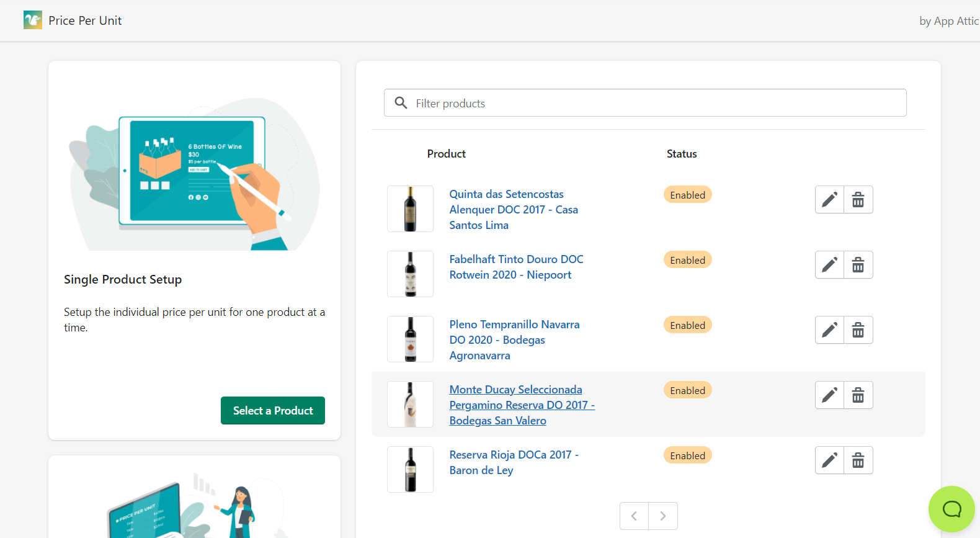Click the Single Product Setup heading
Screen dimensions: 980x538
123,279
